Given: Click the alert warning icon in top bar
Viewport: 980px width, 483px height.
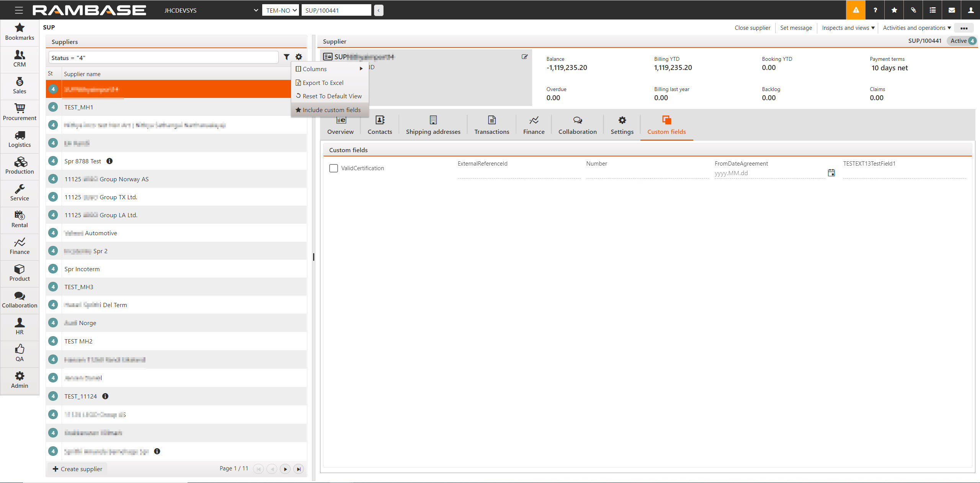Looking at the screenshot, I should pyautogui.click(x=856, y=10).
